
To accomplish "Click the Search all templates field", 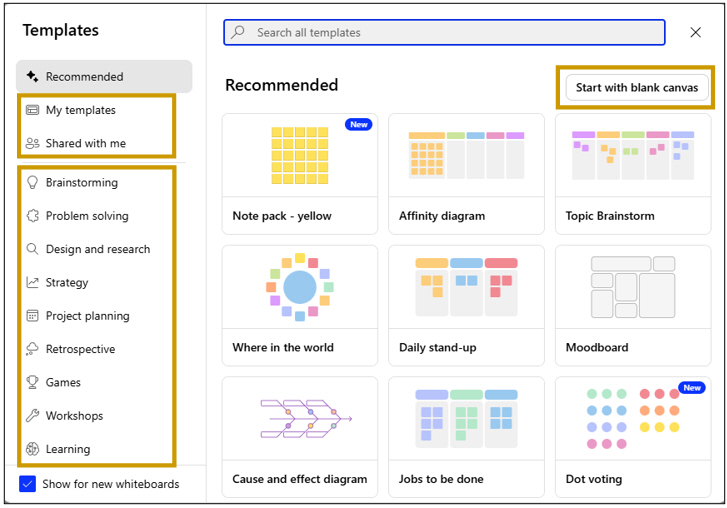I will 444,32.
